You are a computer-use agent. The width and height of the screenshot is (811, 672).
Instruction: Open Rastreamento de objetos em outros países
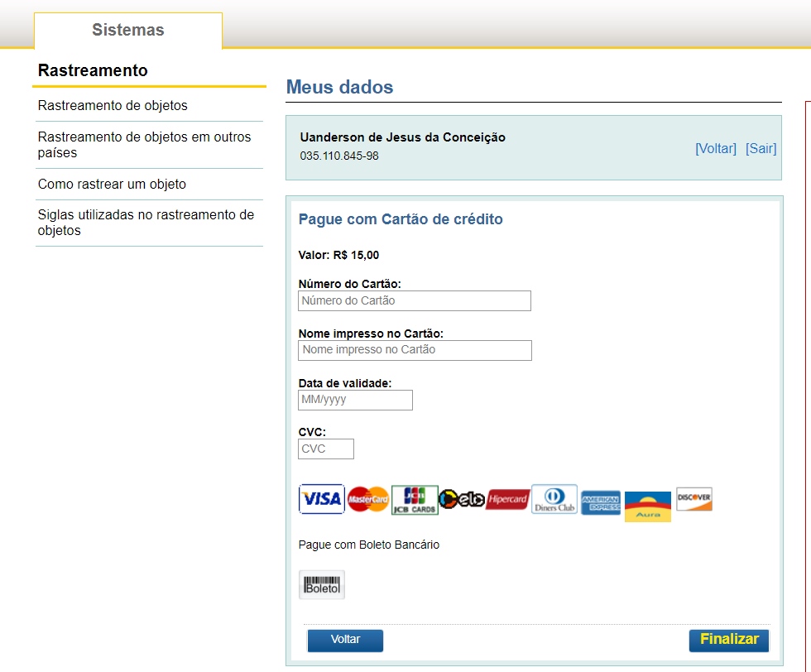[x=144, y=145]
